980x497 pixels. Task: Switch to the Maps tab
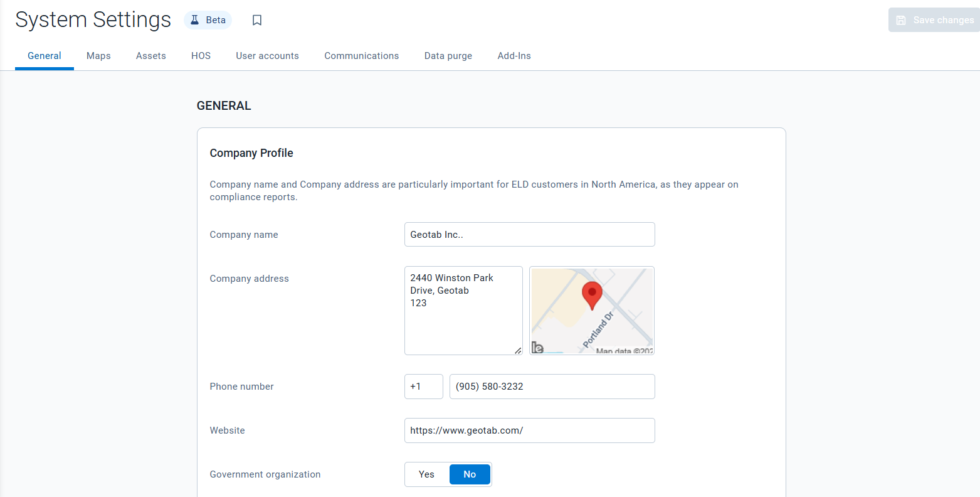(98, 56)
